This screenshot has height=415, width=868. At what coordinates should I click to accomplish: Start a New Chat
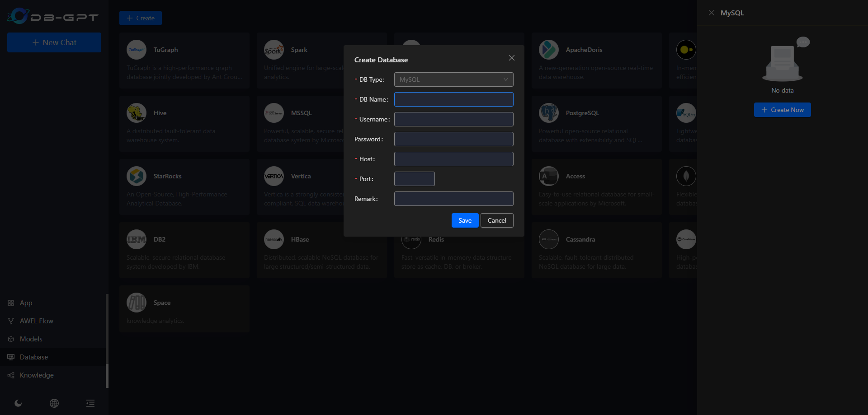click(x=54, y=42)
